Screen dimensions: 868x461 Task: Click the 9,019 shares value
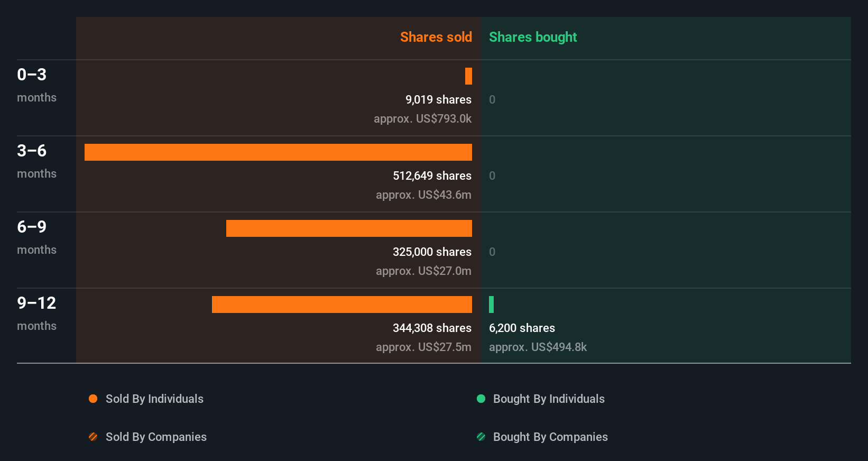pyautogui.click(x=438, y=99)
